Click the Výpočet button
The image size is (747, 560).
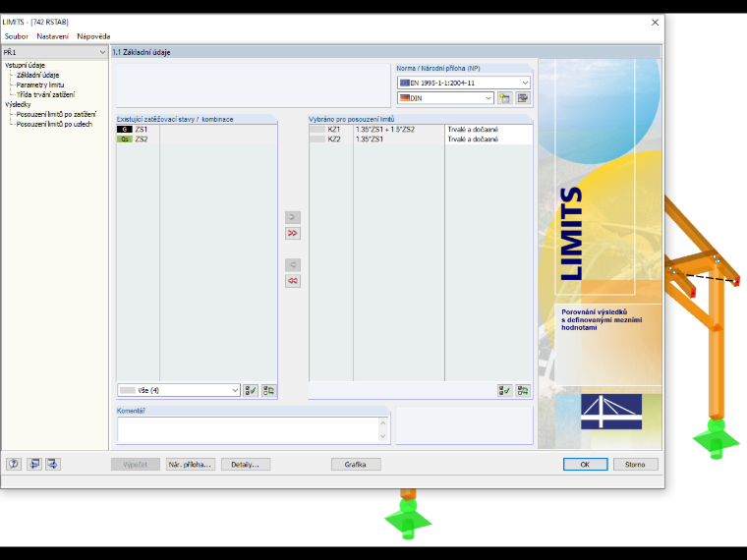(136, 465)
